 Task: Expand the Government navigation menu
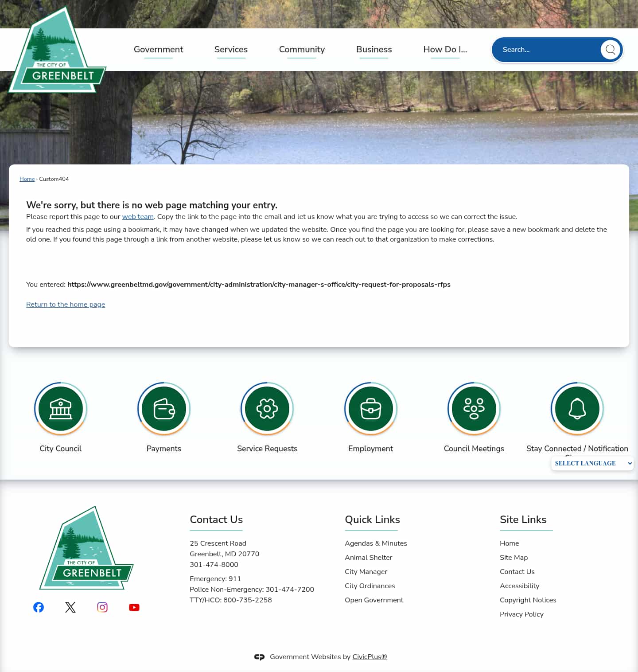coord(158,50)
